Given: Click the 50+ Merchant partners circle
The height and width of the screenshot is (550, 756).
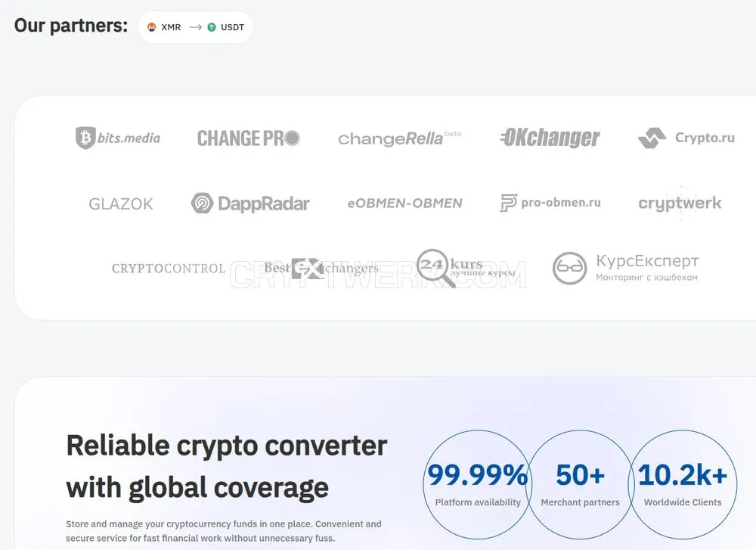Looking at the screenshot, I should [x=580, y=484].
